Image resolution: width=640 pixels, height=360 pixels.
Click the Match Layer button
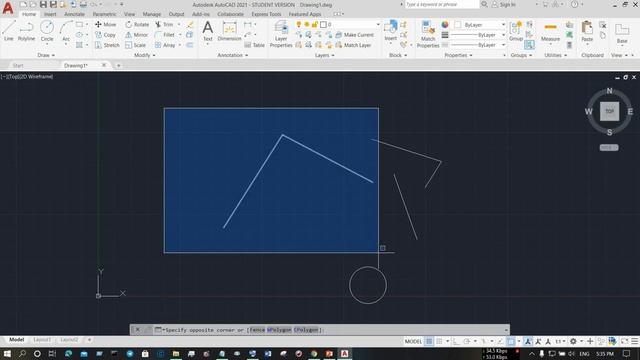(x=353, y=45)
